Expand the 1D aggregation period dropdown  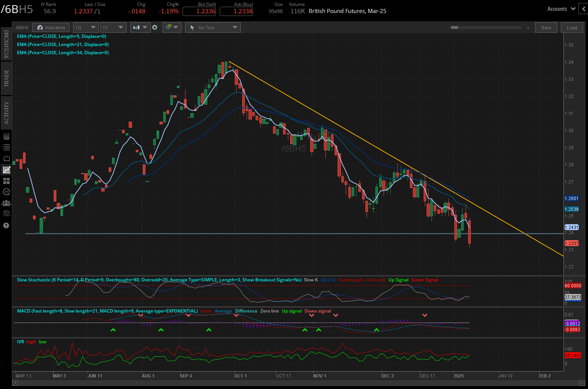[x=86, y=27]
